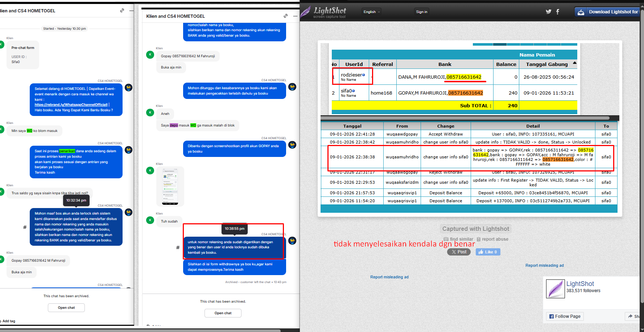Click hash icon beside highlighted middle message

click(178, 248)
